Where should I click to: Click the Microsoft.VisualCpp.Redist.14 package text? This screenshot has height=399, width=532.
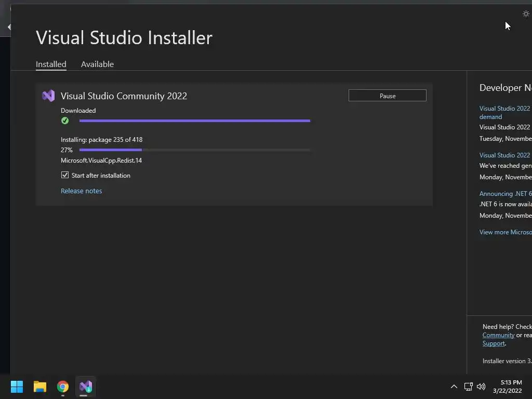[x=101, y=161]
